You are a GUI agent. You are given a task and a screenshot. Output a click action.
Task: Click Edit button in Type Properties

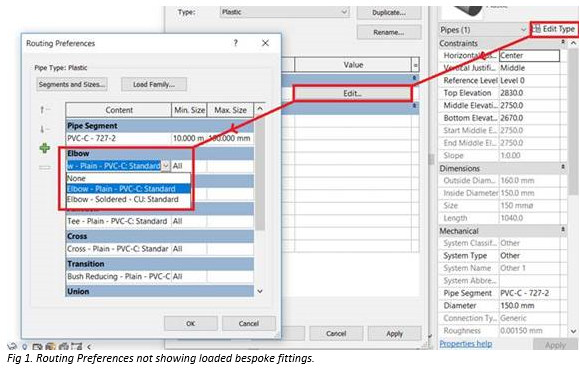pos(353,93)
